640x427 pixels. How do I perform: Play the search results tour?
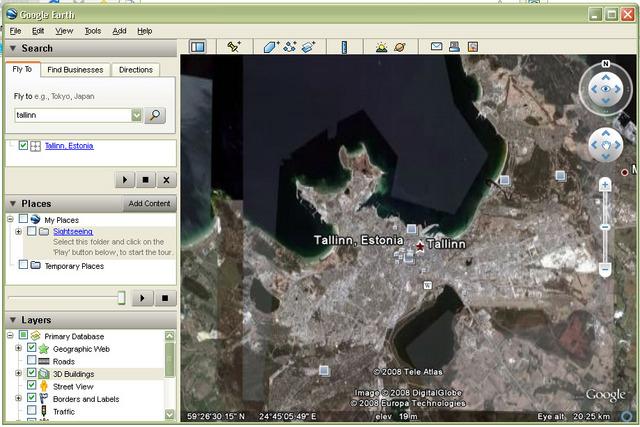[x=125, y=180]
